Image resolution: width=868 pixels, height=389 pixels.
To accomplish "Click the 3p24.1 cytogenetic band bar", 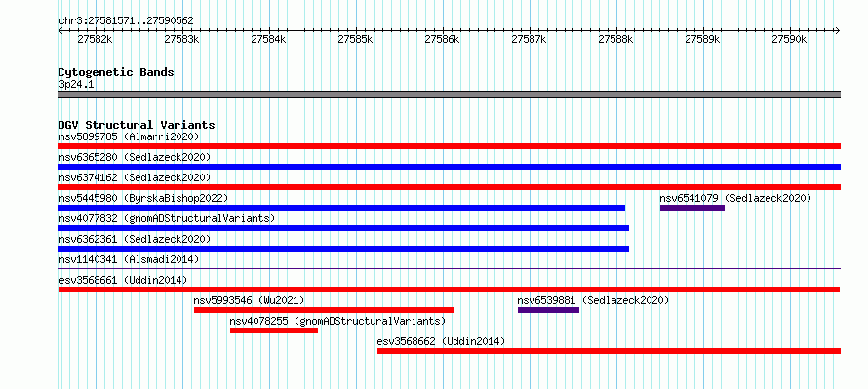I will tap(449, 95).
